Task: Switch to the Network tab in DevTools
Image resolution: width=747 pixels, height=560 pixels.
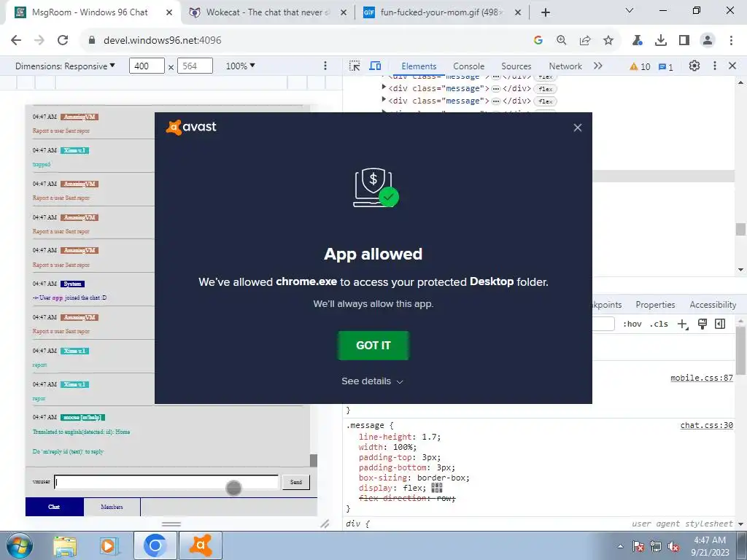Action: (565, 66)
